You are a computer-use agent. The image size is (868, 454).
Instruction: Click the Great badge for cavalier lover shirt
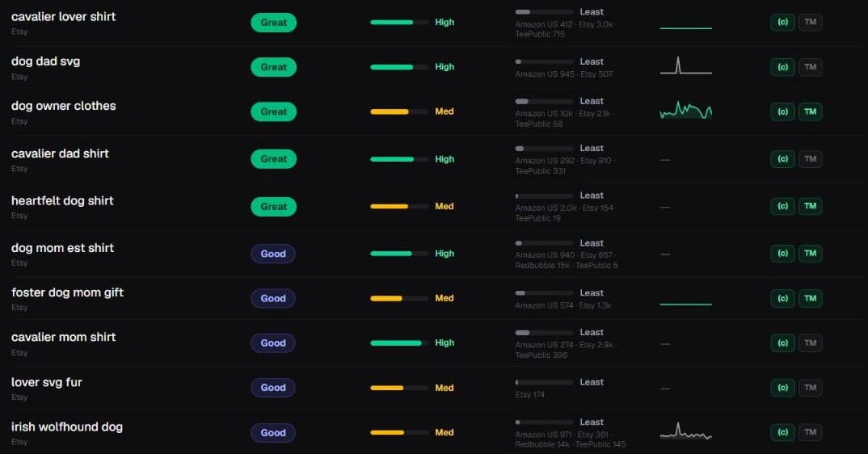tap(273, 22)
